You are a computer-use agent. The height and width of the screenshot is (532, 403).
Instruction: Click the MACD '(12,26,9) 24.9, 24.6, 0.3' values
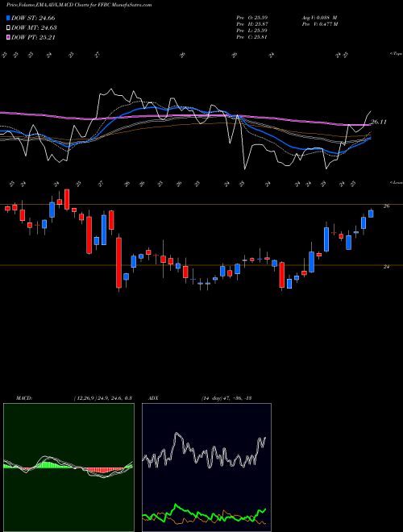click(x=102, y=398)
